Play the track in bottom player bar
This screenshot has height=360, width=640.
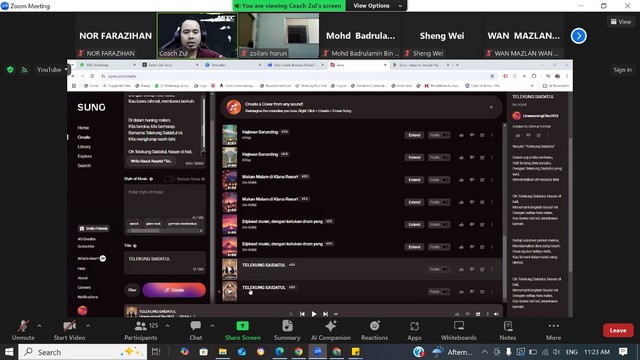click(x=314, y=314)
